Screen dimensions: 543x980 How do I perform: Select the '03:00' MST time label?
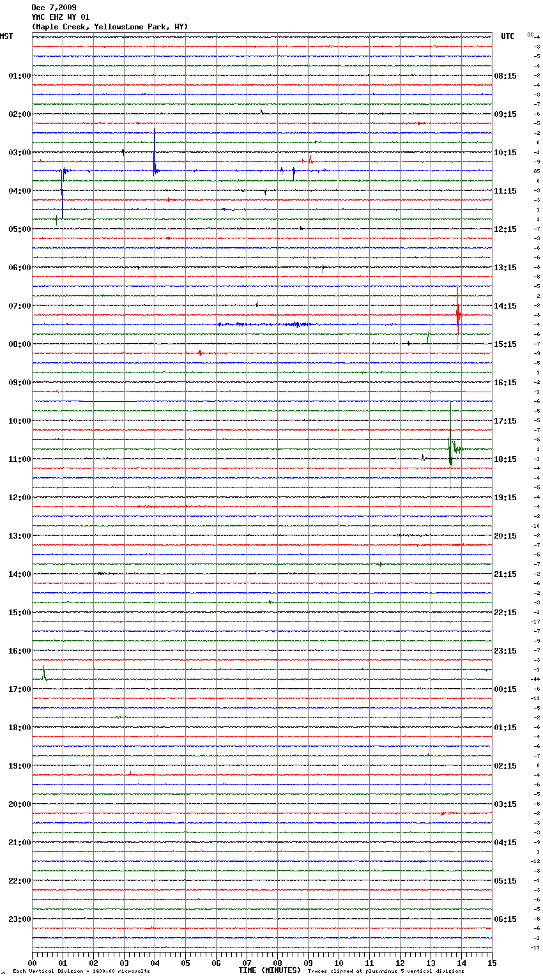(x=20, y=153)
